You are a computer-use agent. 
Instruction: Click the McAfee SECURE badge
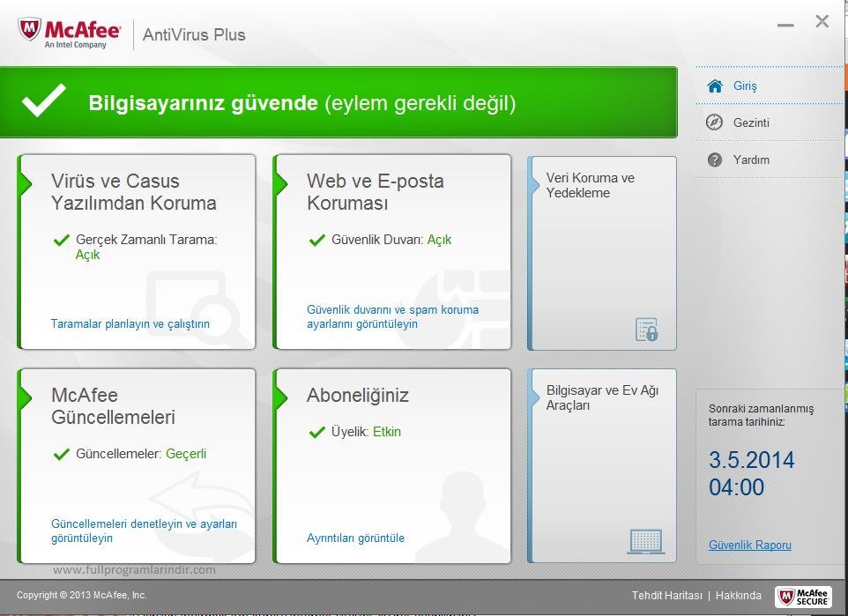pos(803,597)
